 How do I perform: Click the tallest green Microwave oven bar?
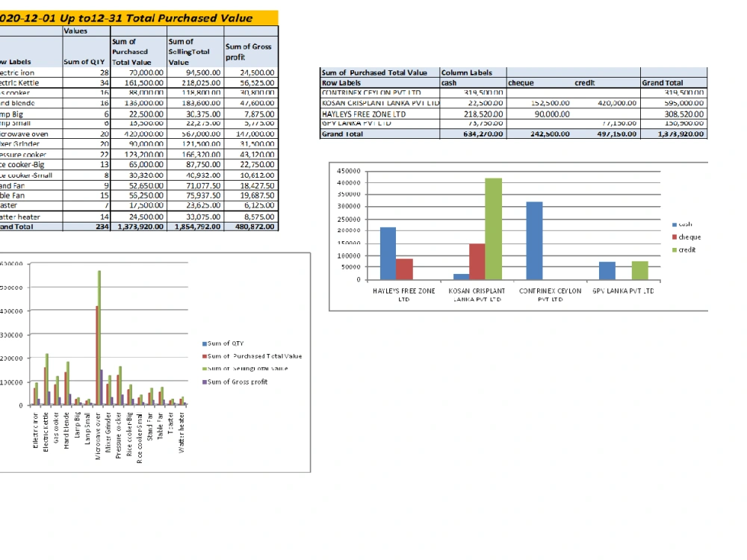(99, 338)
